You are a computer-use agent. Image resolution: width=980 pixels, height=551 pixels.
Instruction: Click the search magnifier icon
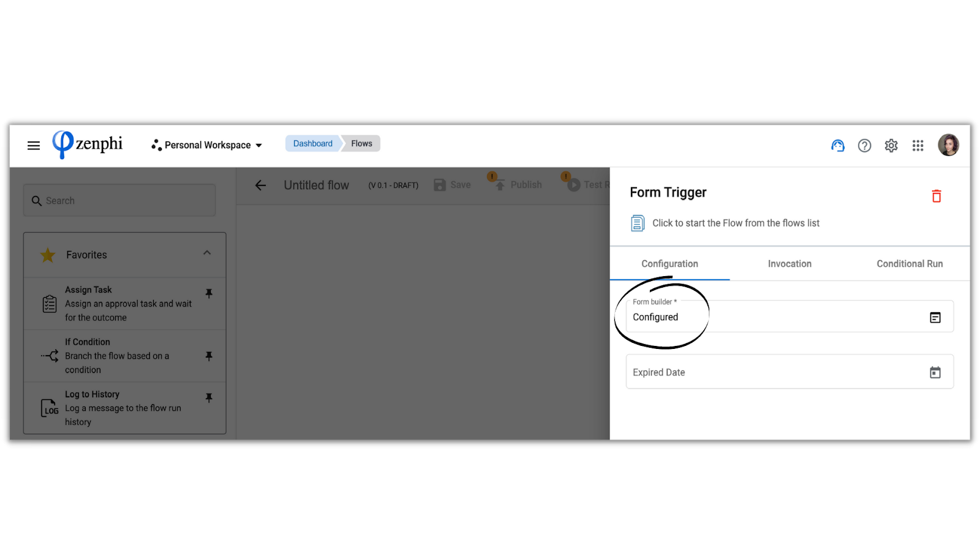pos(37,201)
